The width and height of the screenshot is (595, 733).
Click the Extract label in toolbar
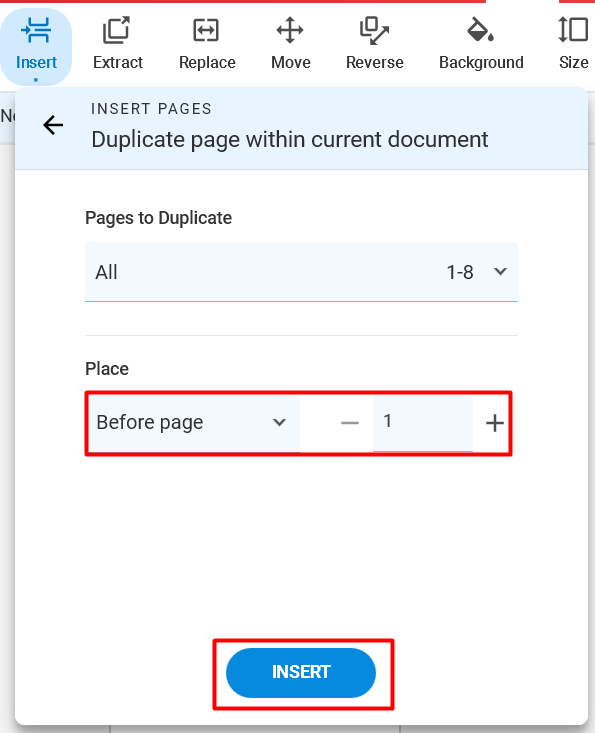(x=117, y=62)
